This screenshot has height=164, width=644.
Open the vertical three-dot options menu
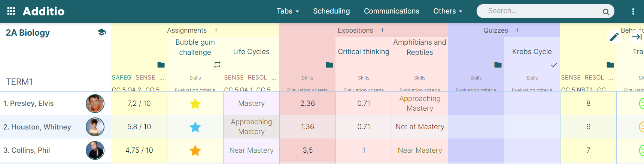pyautogui.click(x=633, y=11)
